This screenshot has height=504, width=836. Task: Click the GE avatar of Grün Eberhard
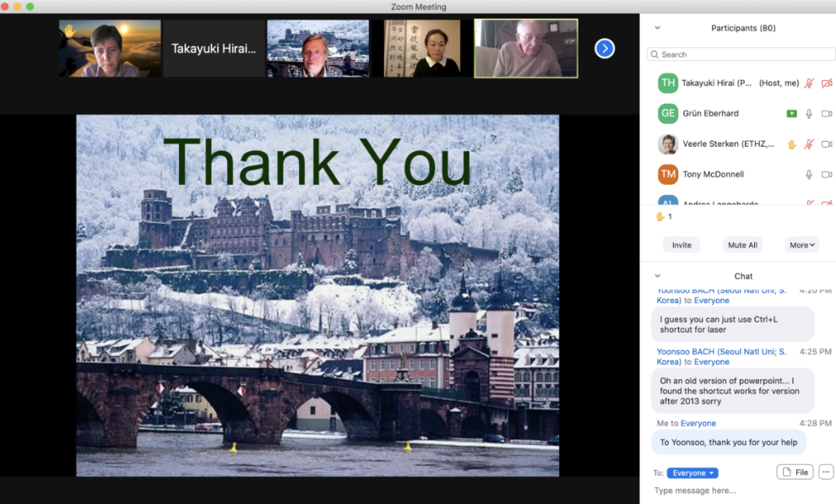tap(668, 113)
